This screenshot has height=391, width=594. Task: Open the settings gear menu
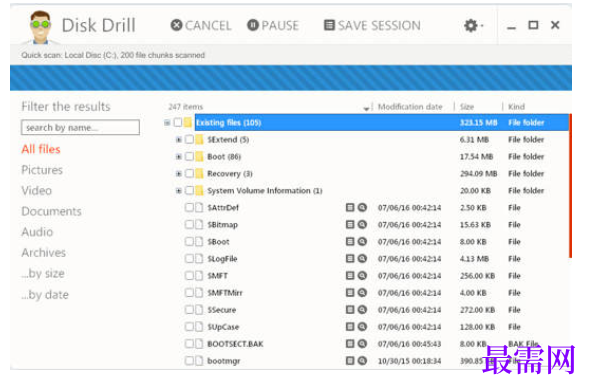point(474,26)
